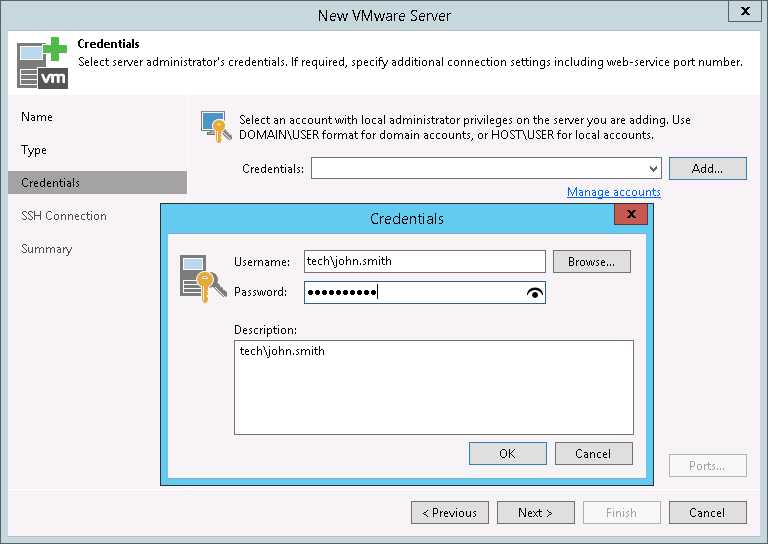
Task: Click Browse... button next to Username
Action: 592,261
